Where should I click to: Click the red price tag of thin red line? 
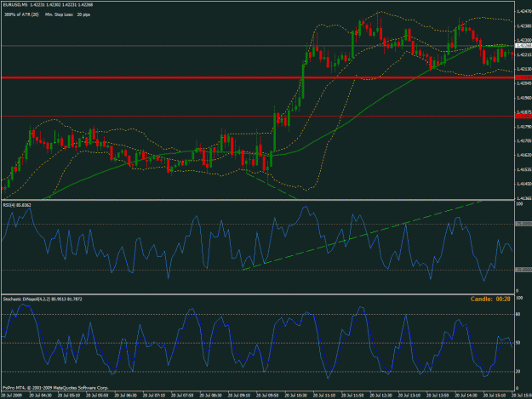(523, 117)
